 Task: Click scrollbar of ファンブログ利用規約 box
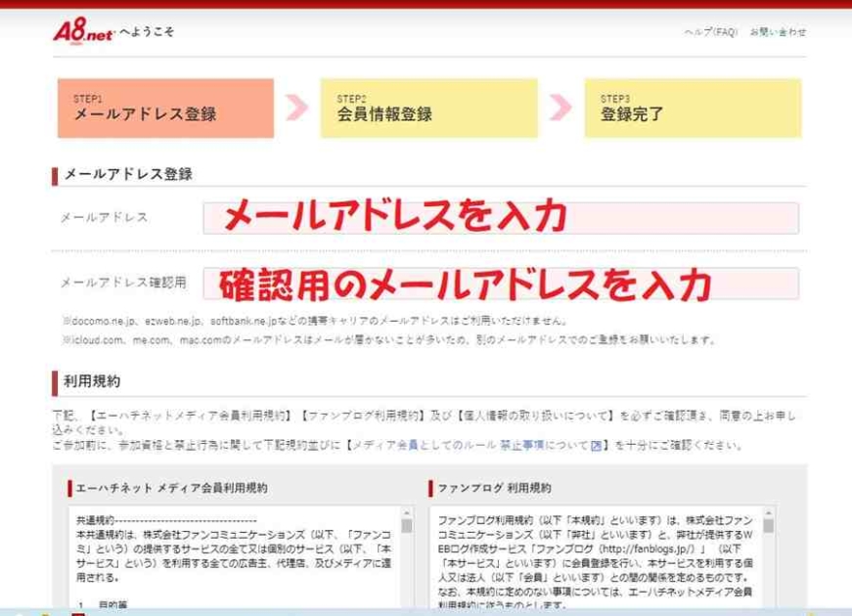768,556
